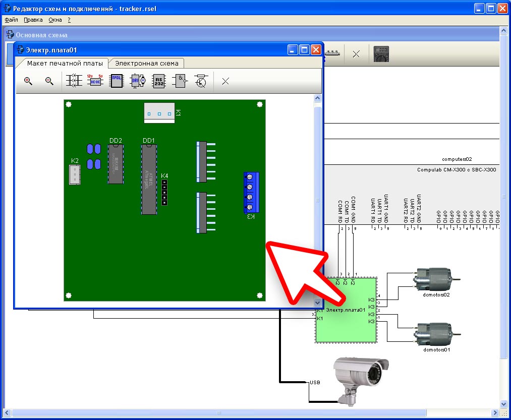The image size is (511, 420).
Task: Open the Окна menu
Action: (55, 20)
